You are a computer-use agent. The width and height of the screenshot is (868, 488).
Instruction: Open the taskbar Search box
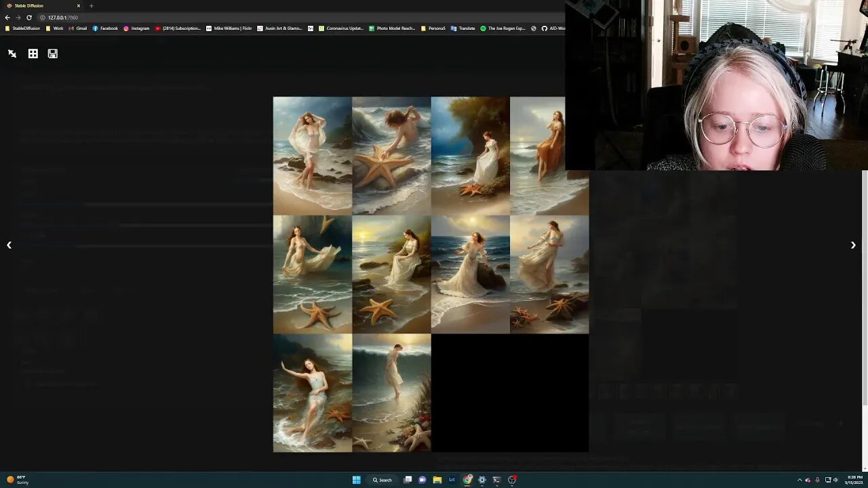[x=382, y=480]
